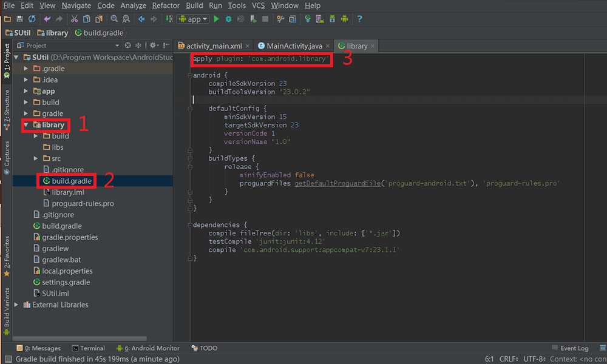Open the Refactor menu
The image size is (607, 364).
(166, 5)
